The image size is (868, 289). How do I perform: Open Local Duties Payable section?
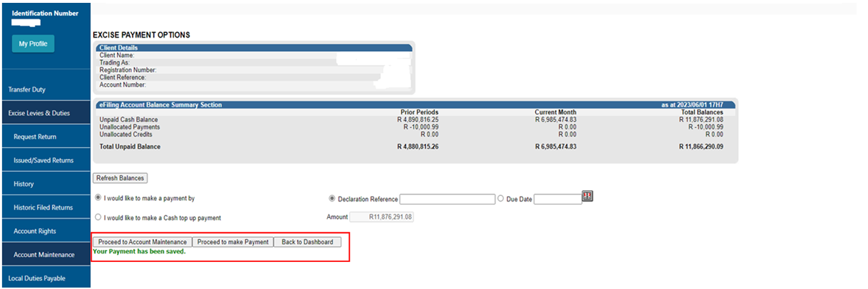[x=36, y=278]
